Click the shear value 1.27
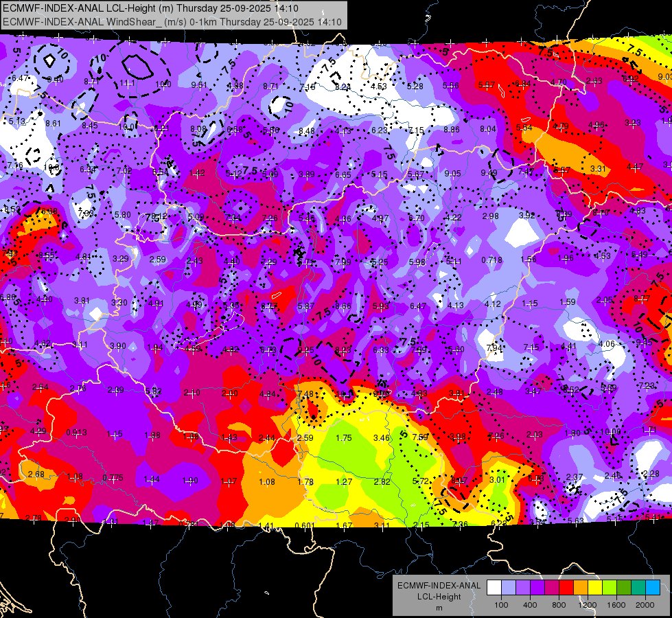This screenshot has width=672, height=618. tap(344, 481)
